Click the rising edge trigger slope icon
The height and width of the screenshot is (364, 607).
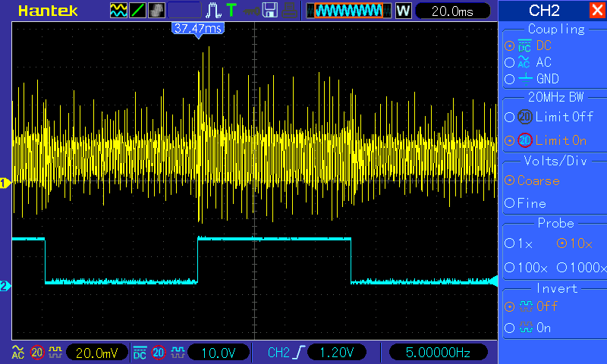click(300, 353)
